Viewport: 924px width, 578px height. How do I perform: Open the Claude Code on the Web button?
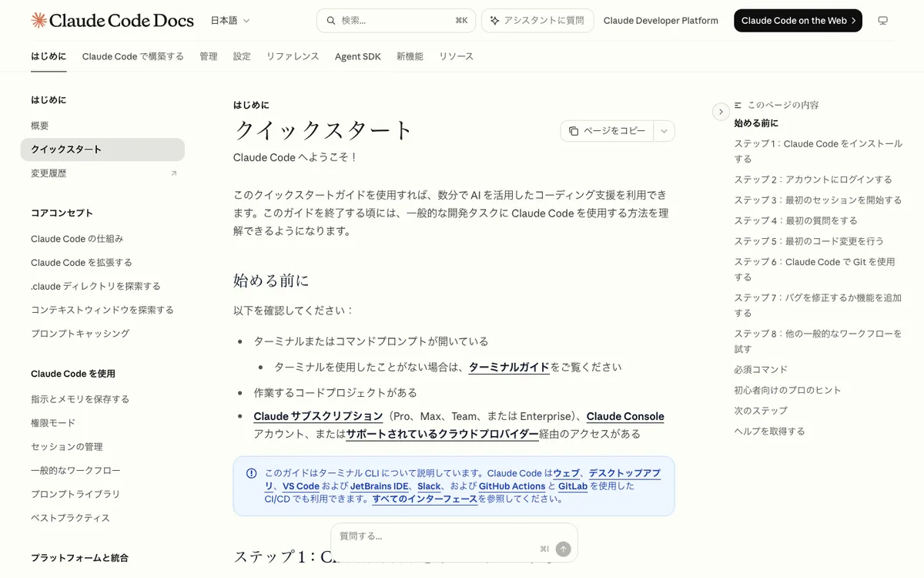point(798,21)
